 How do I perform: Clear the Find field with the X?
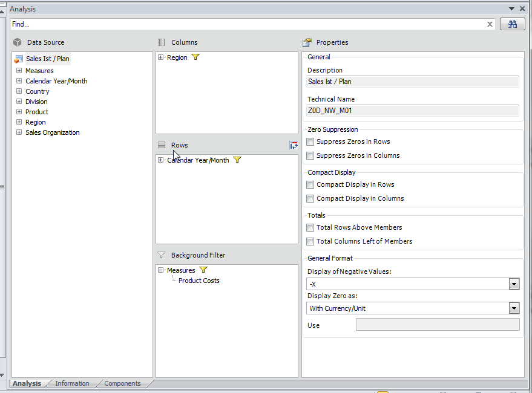pyautogui.click(x=490, y=24)
